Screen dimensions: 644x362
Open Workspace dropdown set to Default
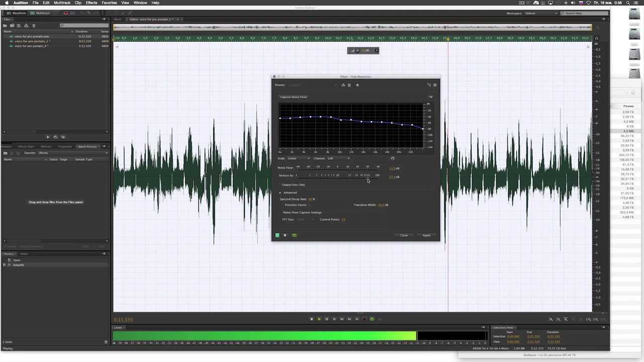[x=541, y=13]
